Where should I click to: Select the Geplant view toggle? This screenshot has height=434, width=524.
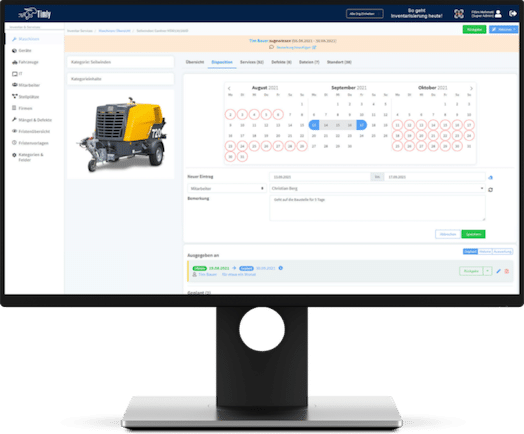click(470, 251)
